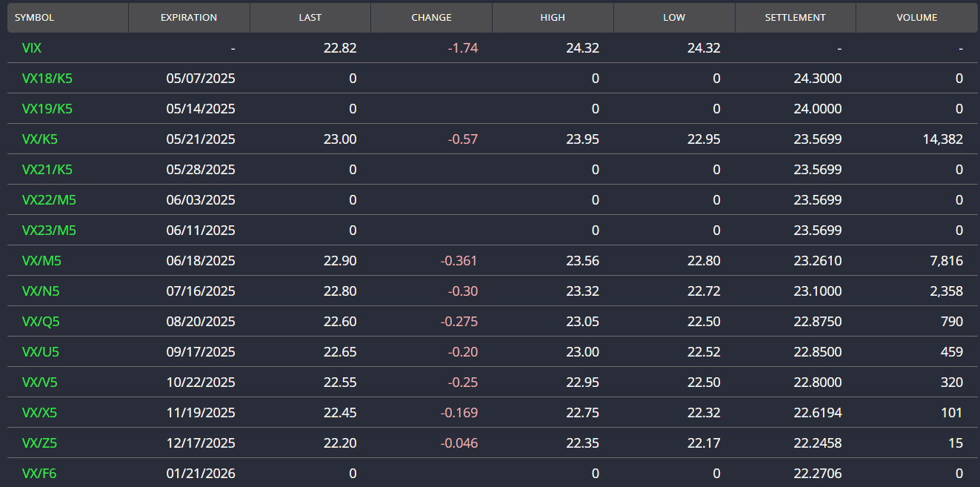Sort table by EXPIRATION column header
Viewport: 980px width, 487px height.
coord(189,18)
